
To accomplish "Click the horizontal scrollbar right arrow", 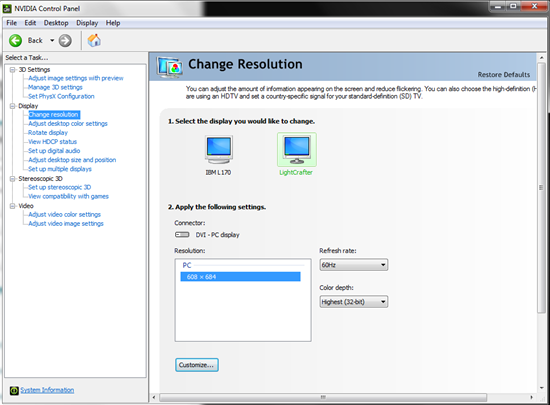I will (531, 397).
